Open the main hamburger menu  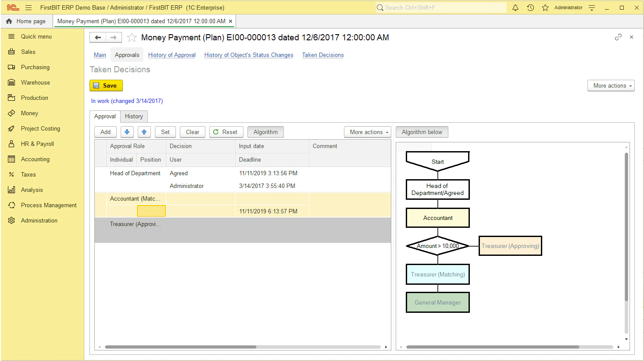coord(29,7)
